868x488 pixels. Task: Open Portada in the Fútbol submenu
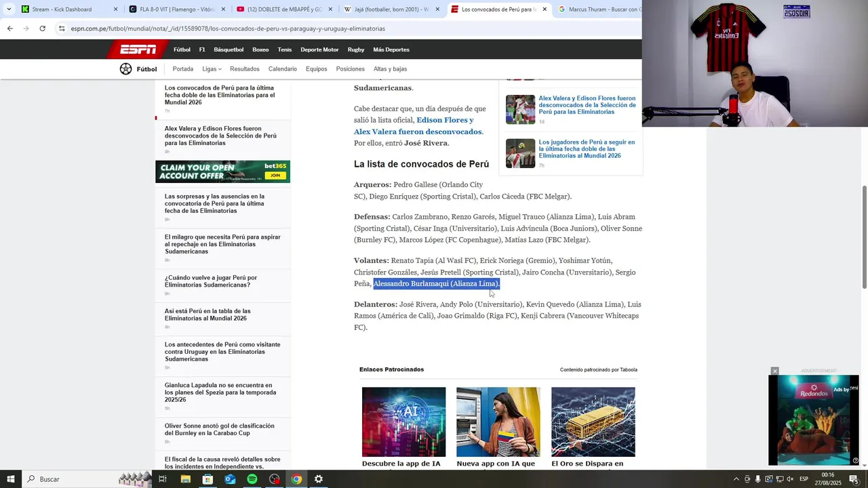tap(183, 69)
